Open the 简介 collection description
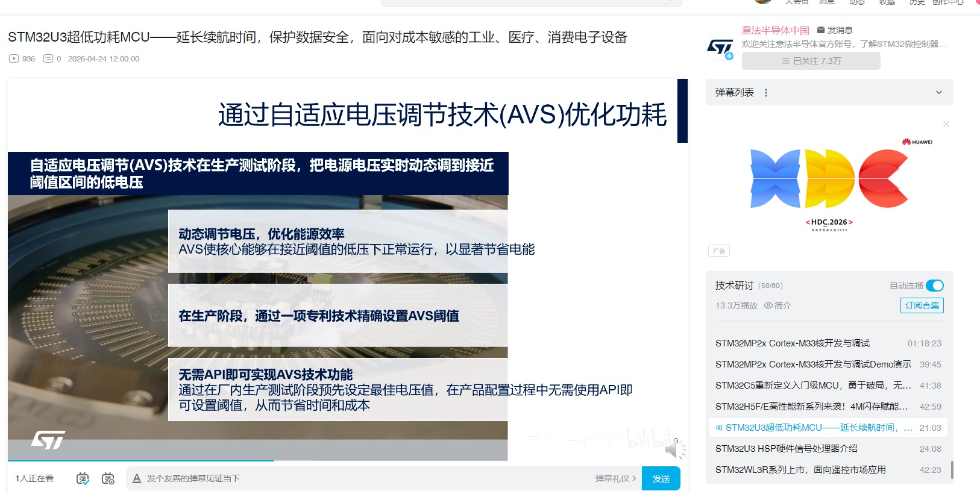Viewport: 980px width, 494px height. click(x=782, y=305)
